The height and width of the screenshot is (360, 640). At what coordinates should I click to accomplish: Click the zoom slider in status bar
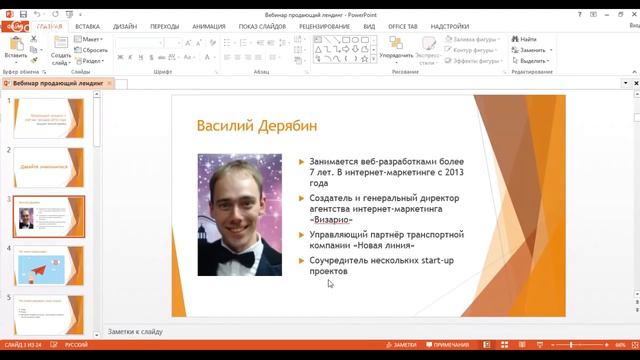point(580,345)
